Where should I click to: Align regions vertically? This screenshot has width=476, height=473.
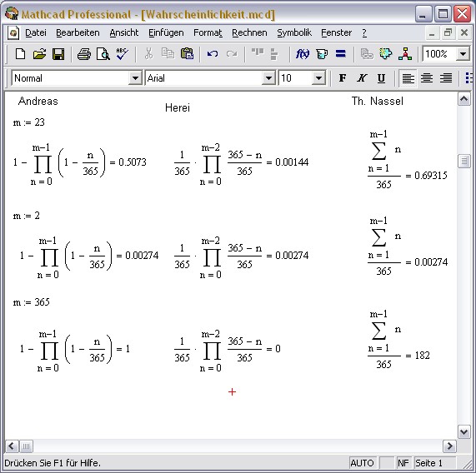tap(274, 54)
